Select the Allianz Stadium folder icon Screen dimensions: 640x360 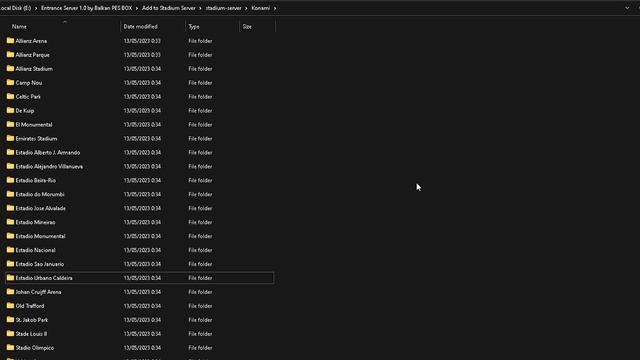(10, 69)
